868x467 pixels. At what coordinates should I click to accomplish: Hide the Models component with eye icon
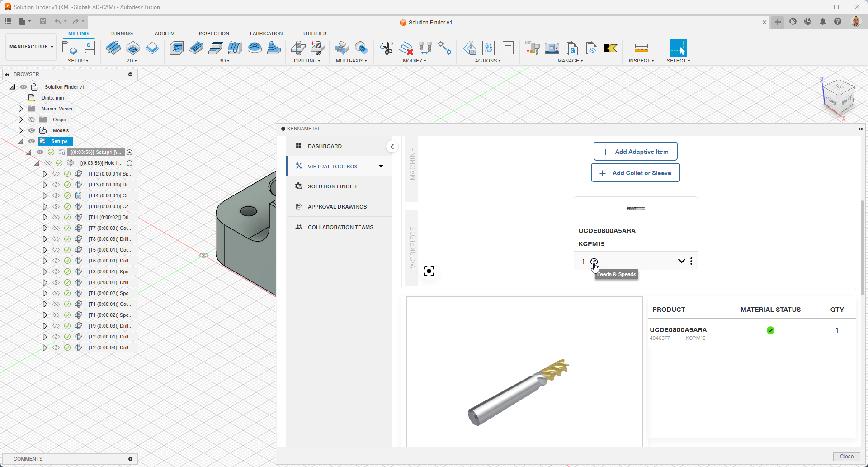pos(32,130)
